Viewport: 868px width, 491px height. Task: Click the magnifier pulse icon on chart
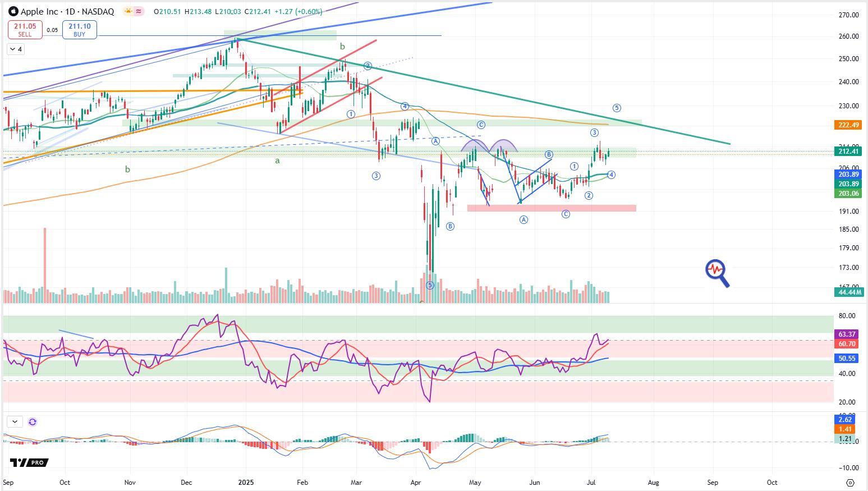(717, 273)
